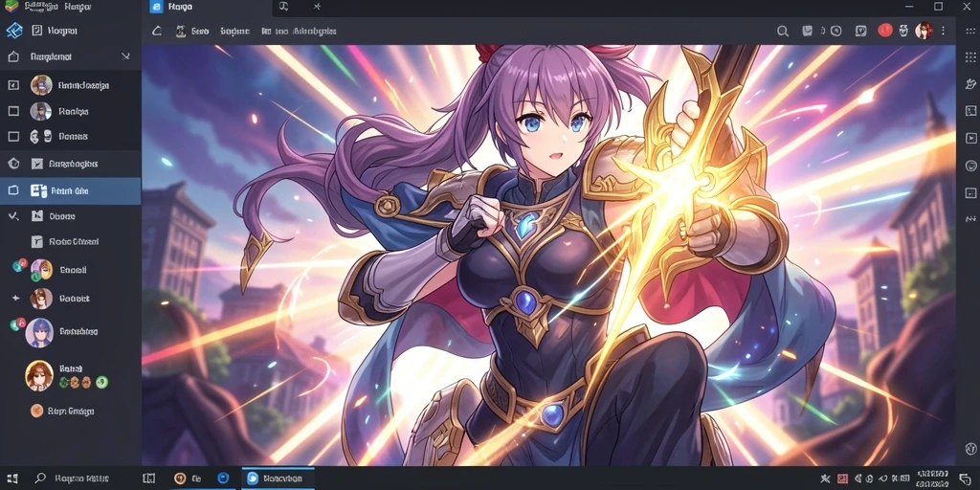Click the taskbar search field

(x=74, y=479)
